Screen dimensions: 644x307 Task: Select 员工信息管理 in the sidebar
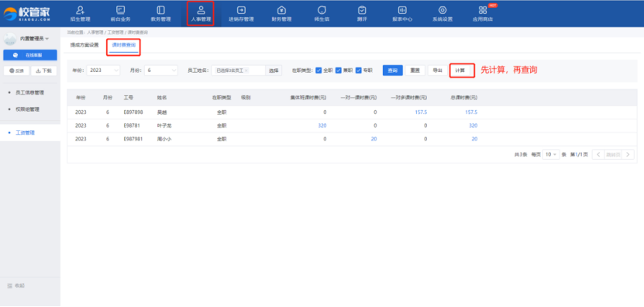pos(29,92)
